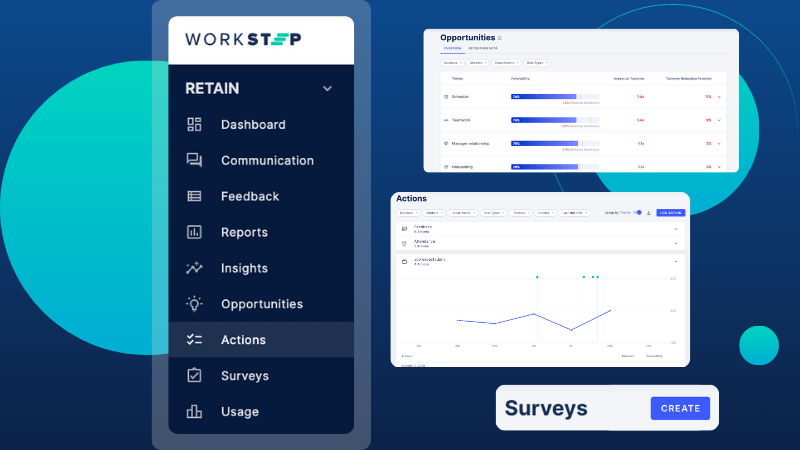Click the Manager relationship favorability bar

pyautogui.click(x=555, y=143)
